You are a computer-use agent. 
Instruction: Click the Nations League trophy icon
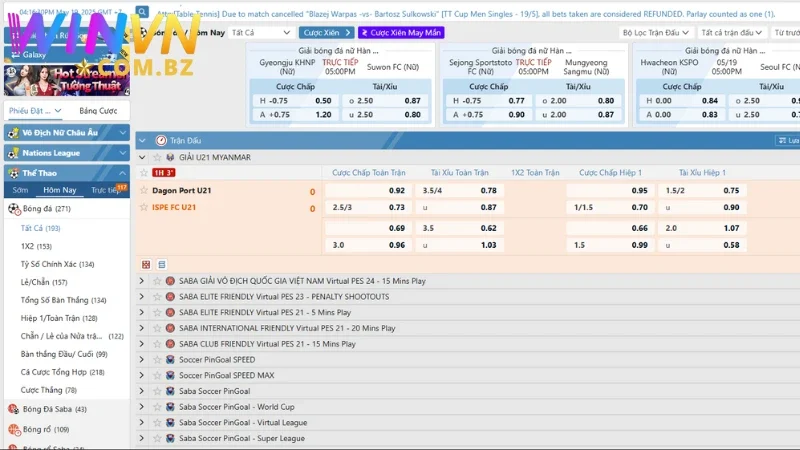click(x=14, y=153)
